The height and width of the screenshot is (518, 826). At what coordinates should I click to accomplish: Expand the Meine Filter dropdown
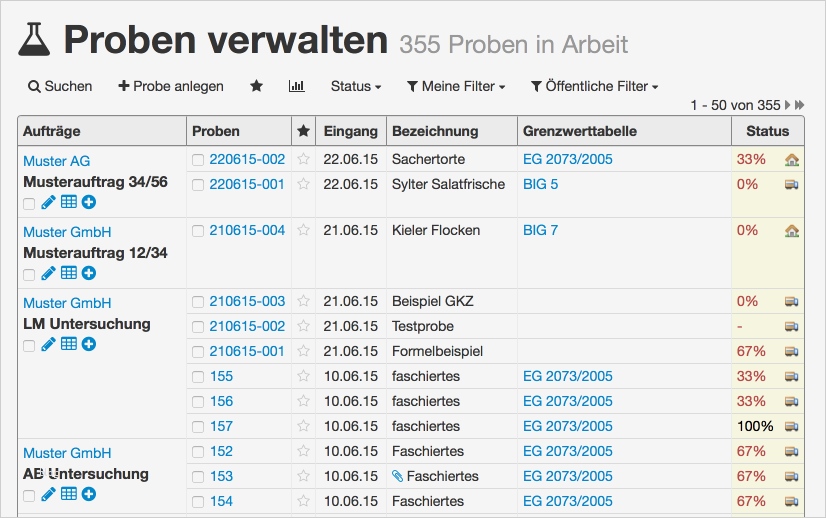point(455,86)
